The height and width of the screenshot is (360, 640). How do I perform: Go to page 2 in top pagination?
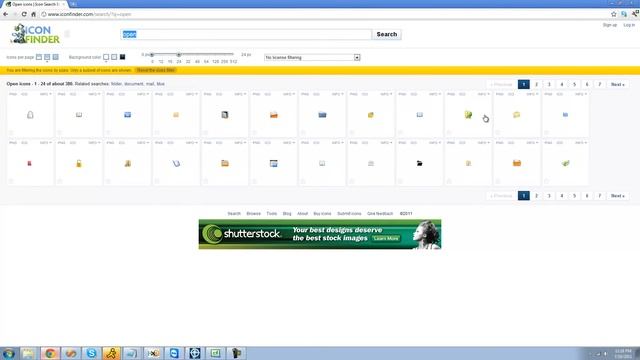pos(536,84)
